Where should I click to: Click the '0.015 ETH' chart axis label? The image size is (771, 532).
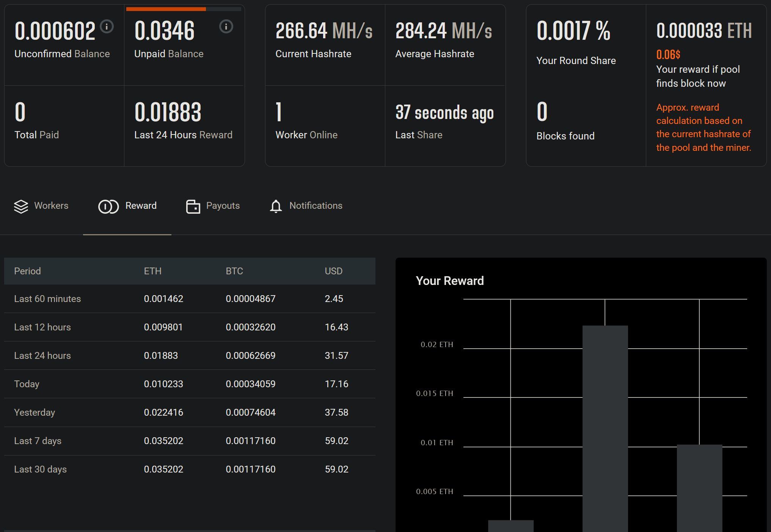tap(435, 393)
